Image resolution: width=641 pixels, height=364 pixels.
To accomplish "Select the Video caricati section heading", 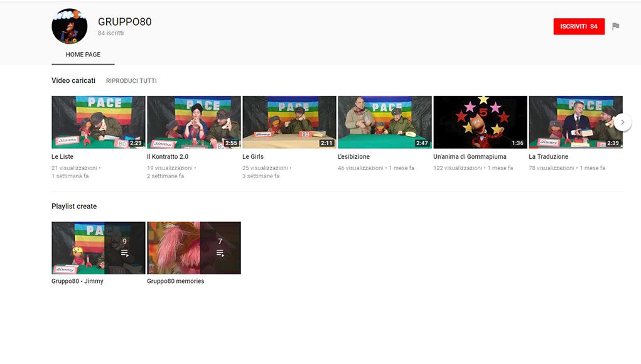I will [73, 80].
